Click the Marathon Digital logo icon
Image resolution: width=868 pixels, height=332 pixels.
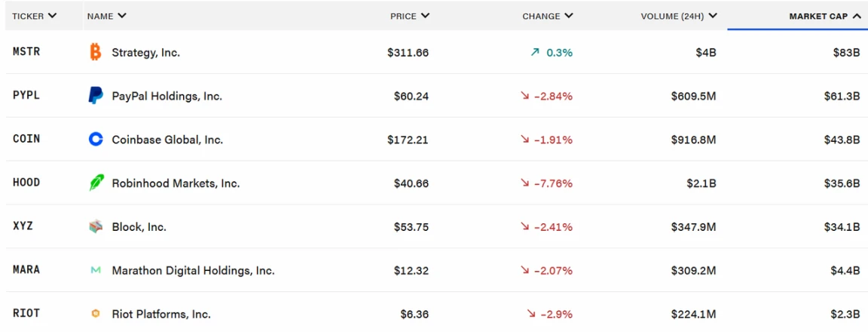[x=96, y=270]
